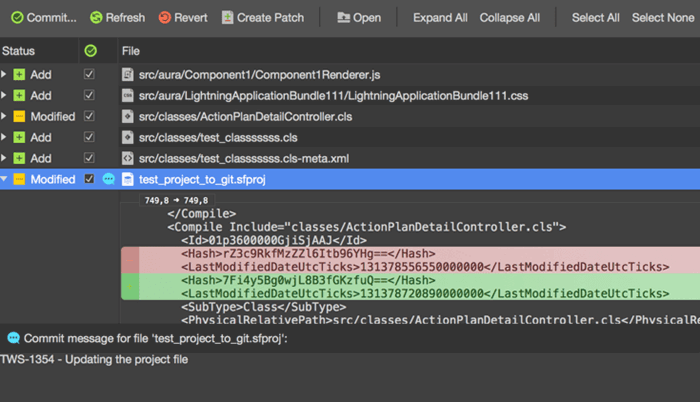
Task: Click the diff hunk header 749,8 → 749,8
Action: click(x=176, y=201)
